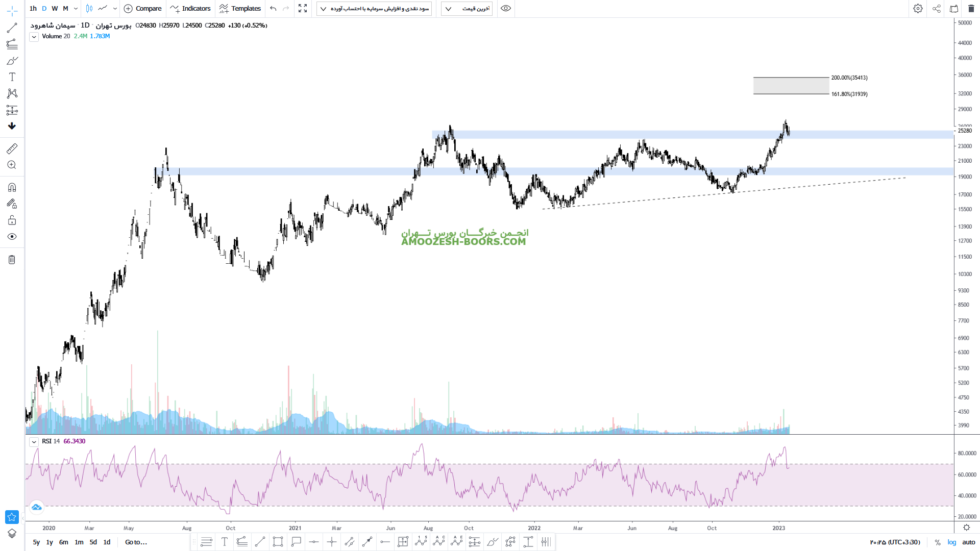
Task: Click the undo arrow in toolbar
Action: click(x=273, y=8)
